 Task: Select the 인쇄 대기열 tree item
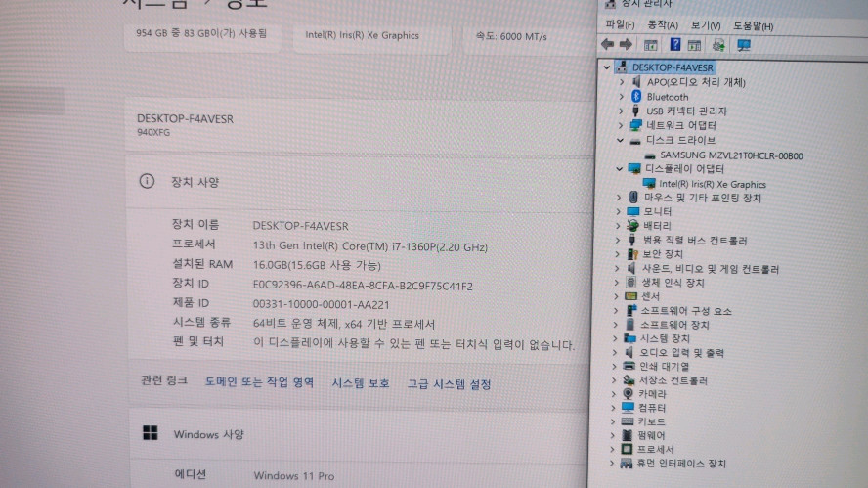click(664, 366)
